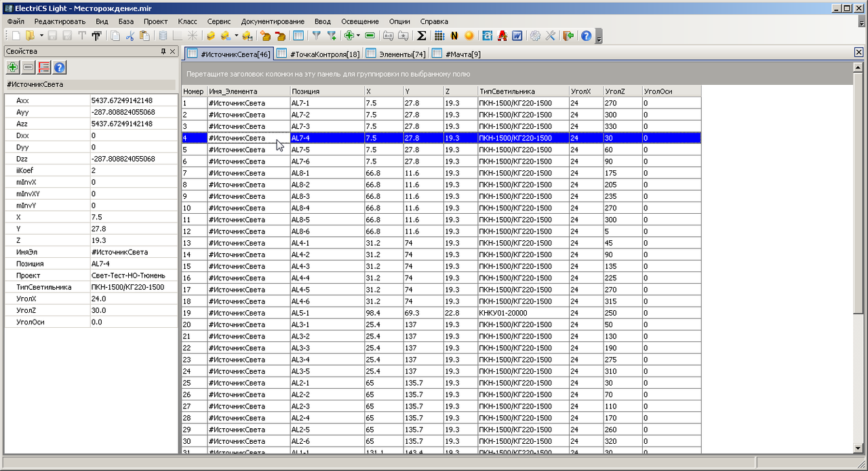Sort by the Имя_Элемента column header
Screen dimensions: 868x471
[248, 91]
